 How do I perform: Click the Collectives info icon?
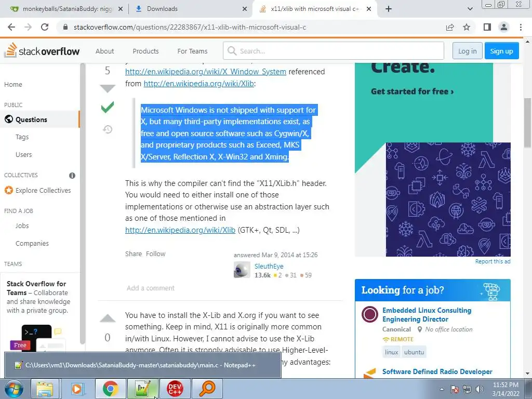coord(72,176)
